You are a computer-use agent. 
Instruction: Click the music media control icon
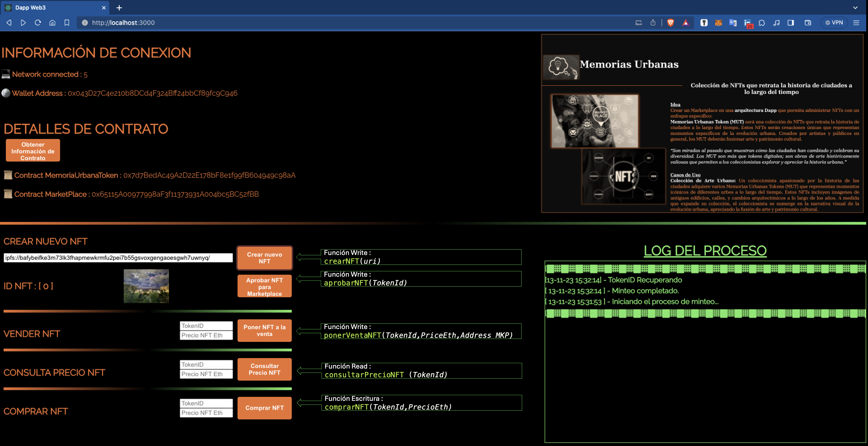(x=776, y=22)
